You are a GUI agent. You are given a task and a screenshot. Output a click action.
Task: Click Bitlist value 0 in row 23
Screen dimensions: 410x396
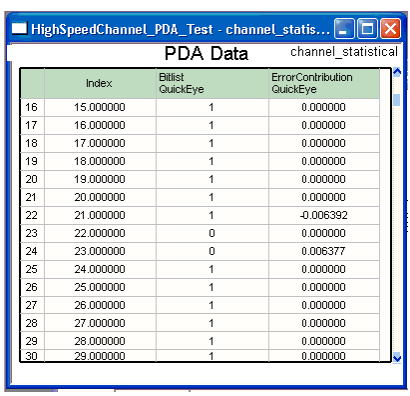tap(212, 233)
